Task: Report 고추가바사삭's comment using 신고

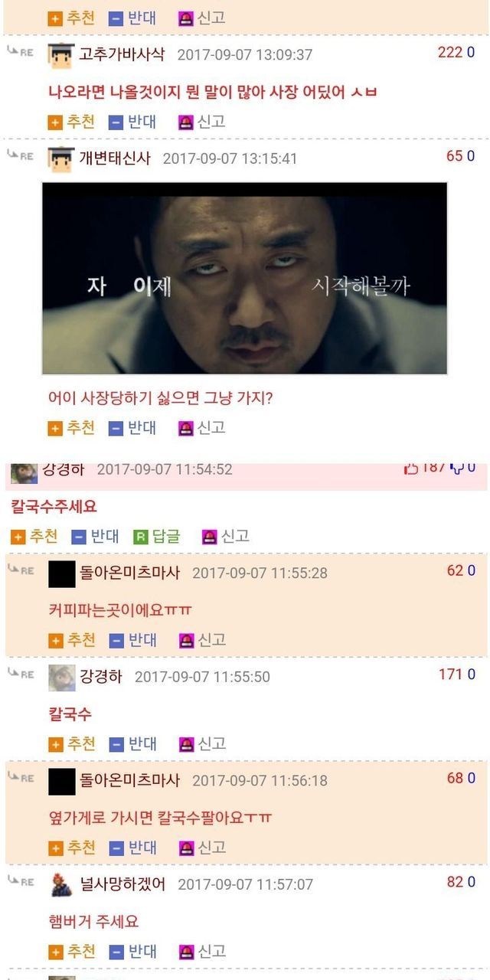Action: coord(201,122)
